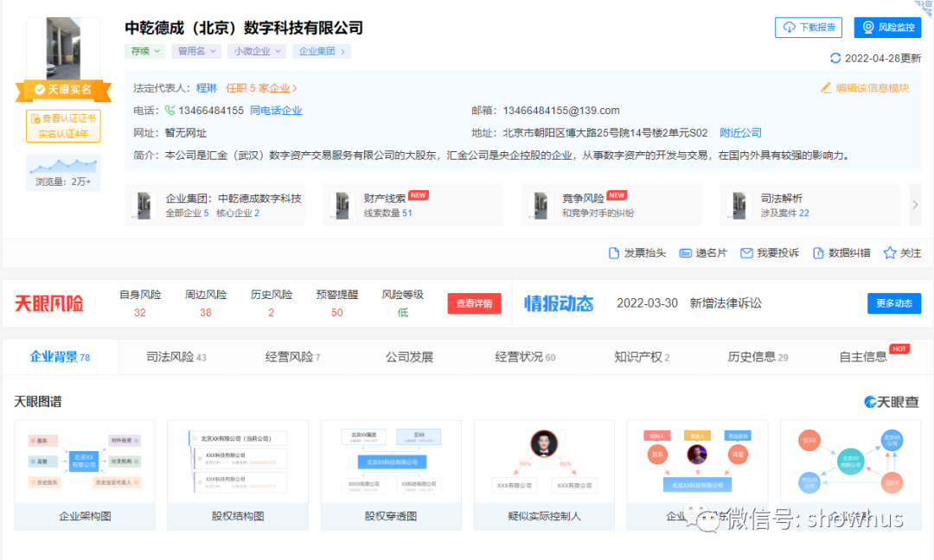This screenshot has height=560, width=934.
Task: Open the 发票抬头 invoice header icon
Action: coord(613,253)
